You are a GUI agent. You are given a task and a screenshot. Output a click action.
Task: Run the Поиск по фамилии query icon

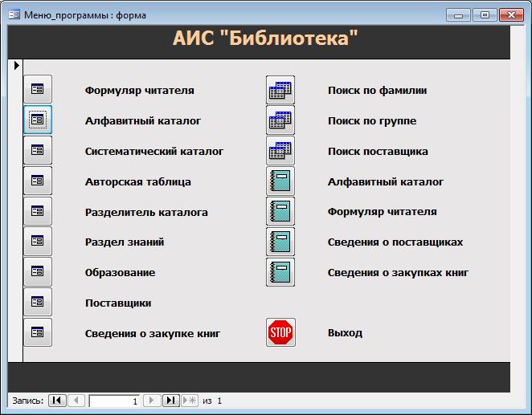point(280,90)
